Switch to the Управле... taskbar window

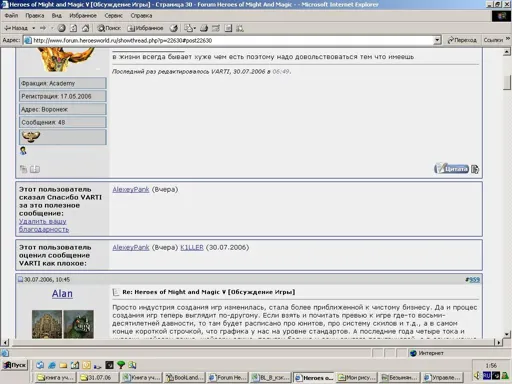pos(442,377)
